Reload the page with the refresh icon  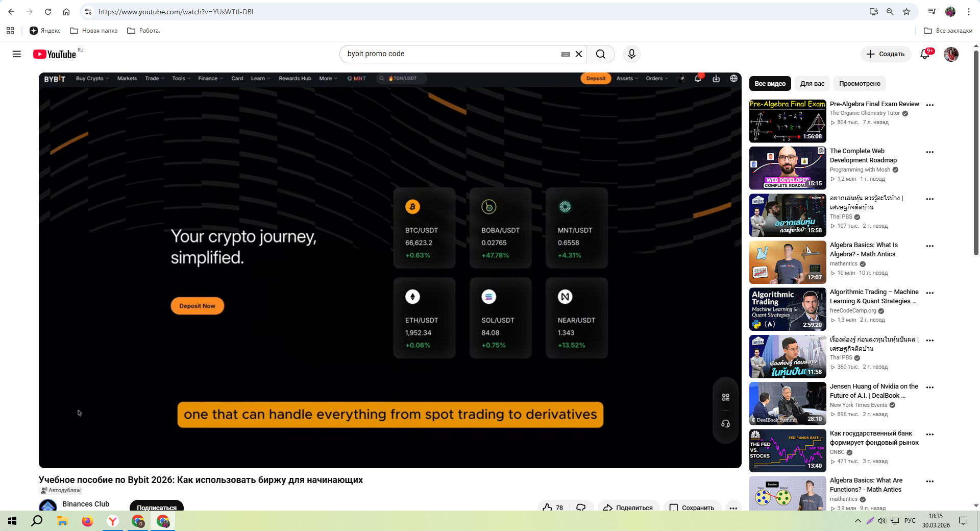point(48,12)
